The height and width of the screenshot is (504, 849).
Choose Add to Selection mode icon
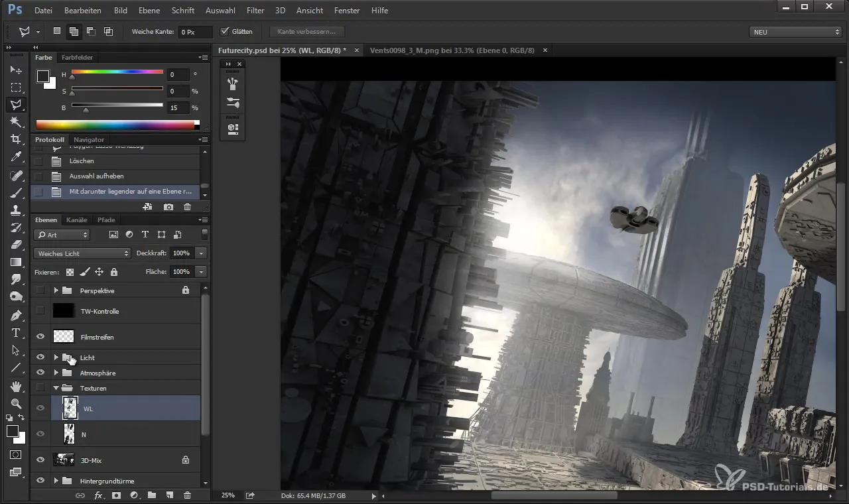point(74,31)
